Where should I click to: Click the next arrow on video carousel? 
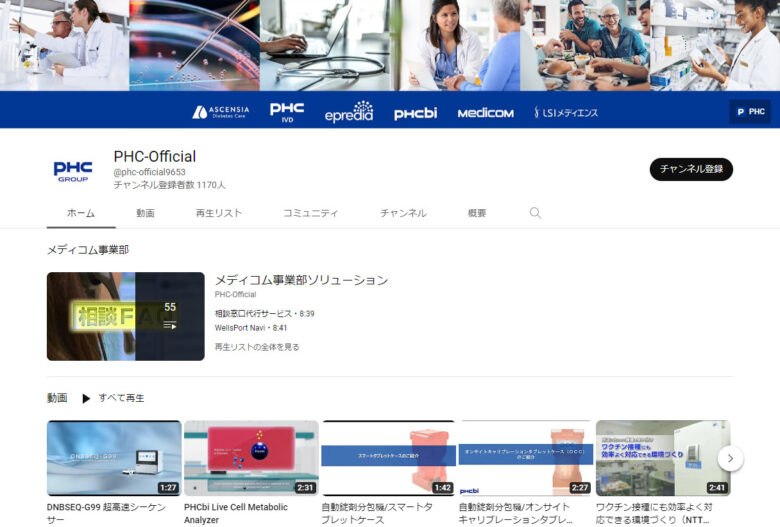[x=730, y=458]
